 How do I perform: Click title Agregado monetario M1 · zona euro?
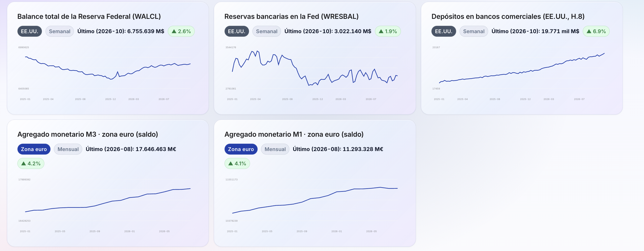click(294, 134)
